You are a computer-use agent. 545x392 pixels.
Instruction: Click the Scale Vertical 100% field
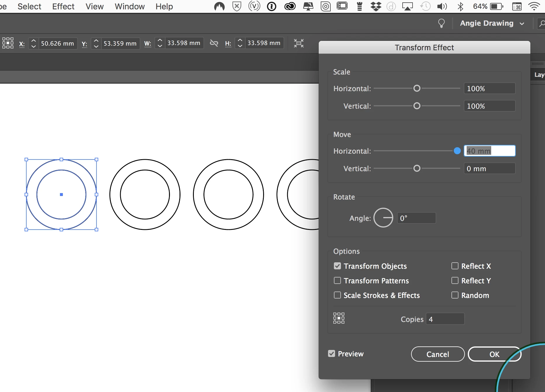pos(489,106)
